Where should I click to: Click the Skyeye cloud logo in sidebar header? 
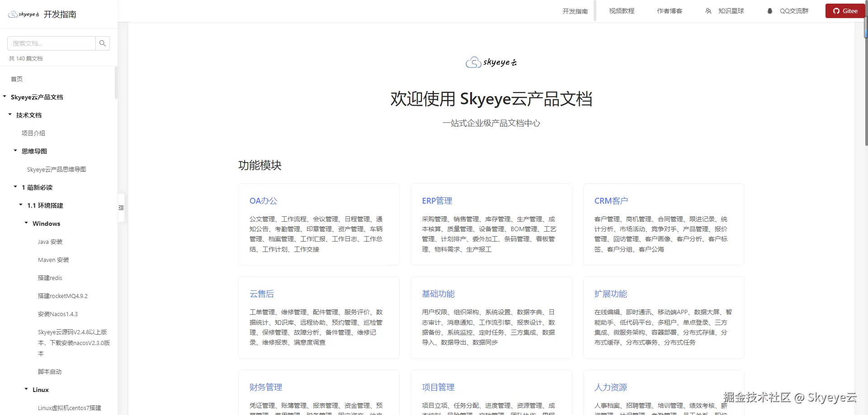click(24, 14)
